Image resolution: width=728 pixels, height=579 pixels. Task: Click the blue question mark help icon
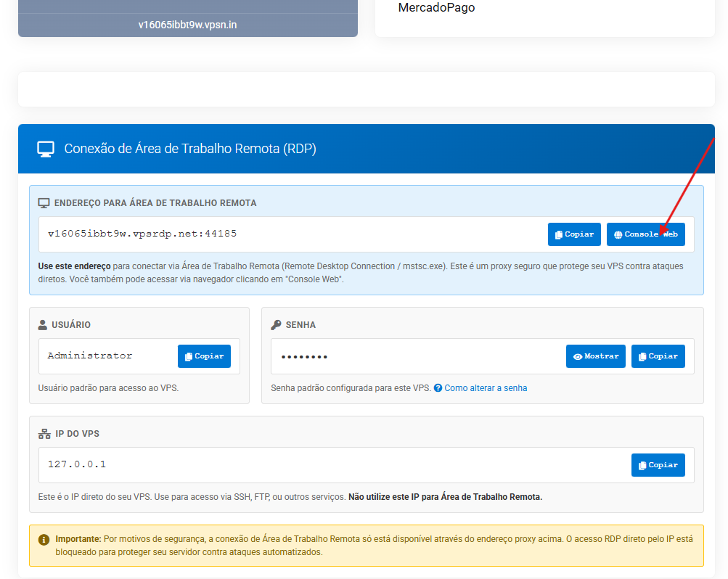[438, 388]
